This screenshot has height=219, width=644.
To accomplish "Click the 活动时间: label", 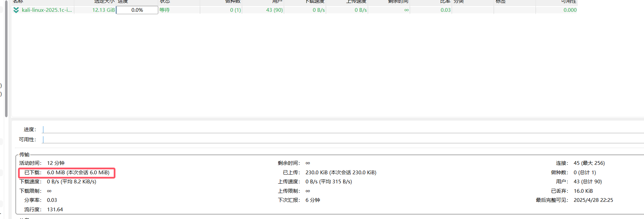I will coord(30,163).
